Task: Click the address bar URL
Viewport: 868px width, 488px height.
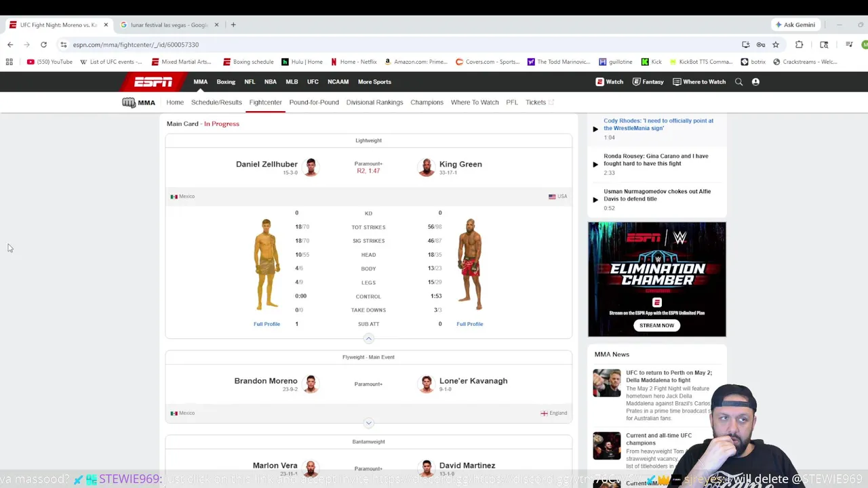Action: tap(136, 45)
